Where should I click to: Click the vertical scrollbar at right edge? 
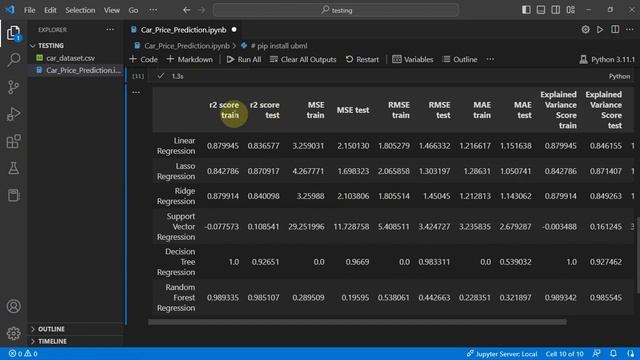coord(638,255)
